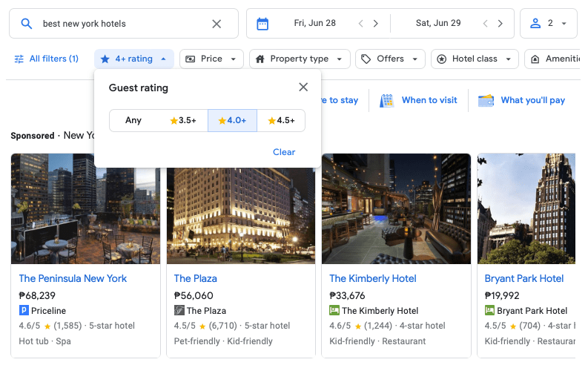Screen dimensions: 588x368
Task: Open Bryant Park Hotel photo
Action: [x=526, y=208]
